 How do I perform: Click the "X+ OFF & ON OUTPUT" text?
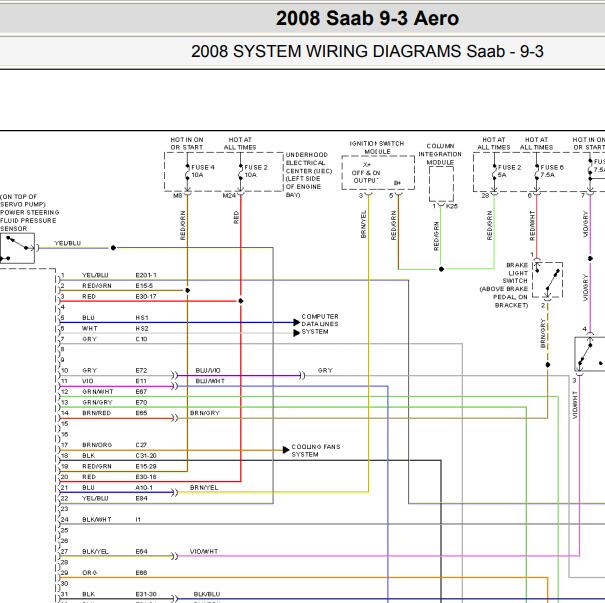coord(366,173)
